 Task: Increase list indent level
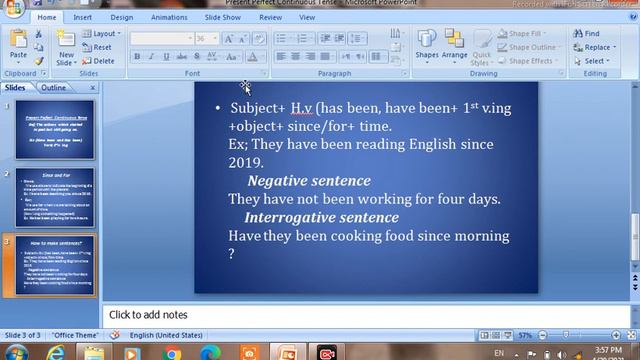pyautogui.click(x=340, y=38)
